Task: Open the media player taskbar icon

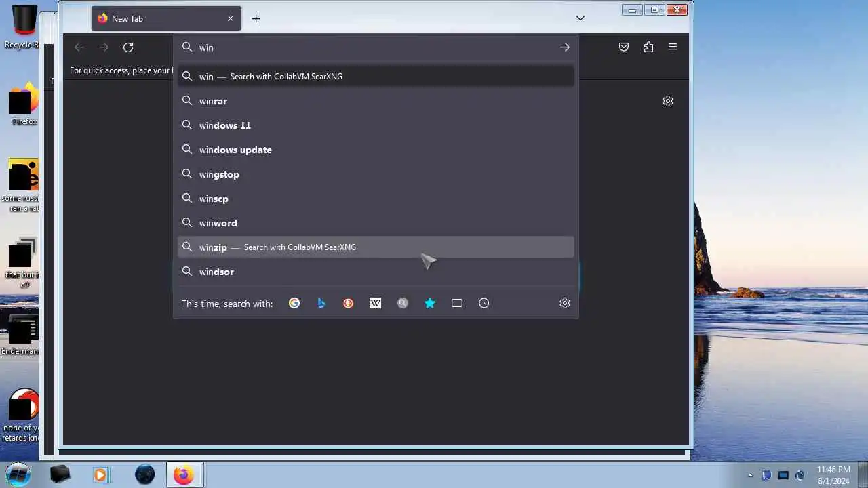Action: tap(100, 475)
